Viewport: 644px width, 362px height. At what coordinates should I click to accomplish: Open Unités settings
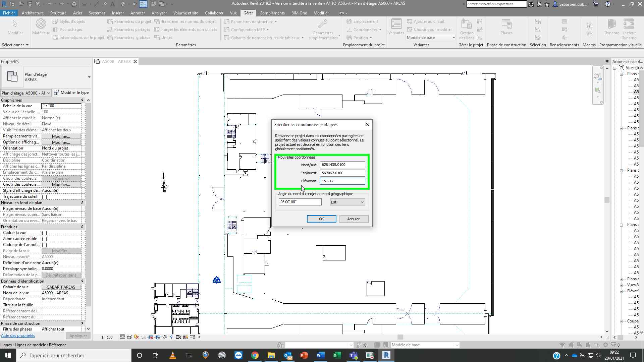[163, 38]
